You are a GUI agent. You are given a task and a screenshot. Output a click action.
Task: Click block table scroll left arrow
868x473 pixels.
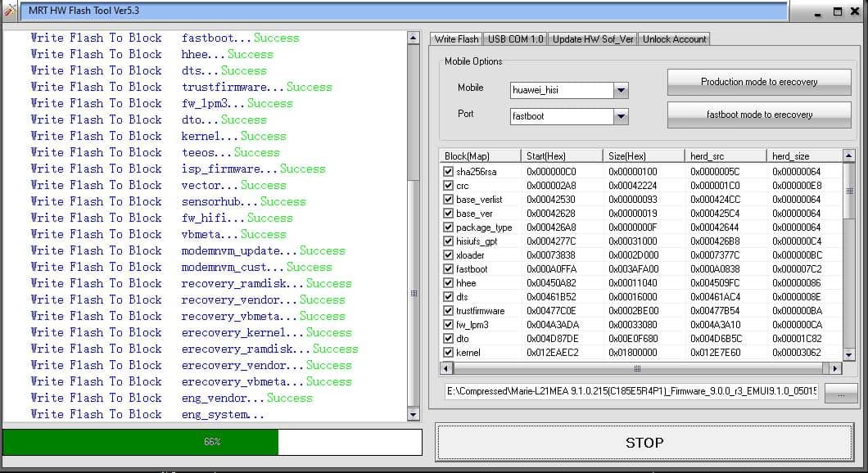tap(446, 368)
